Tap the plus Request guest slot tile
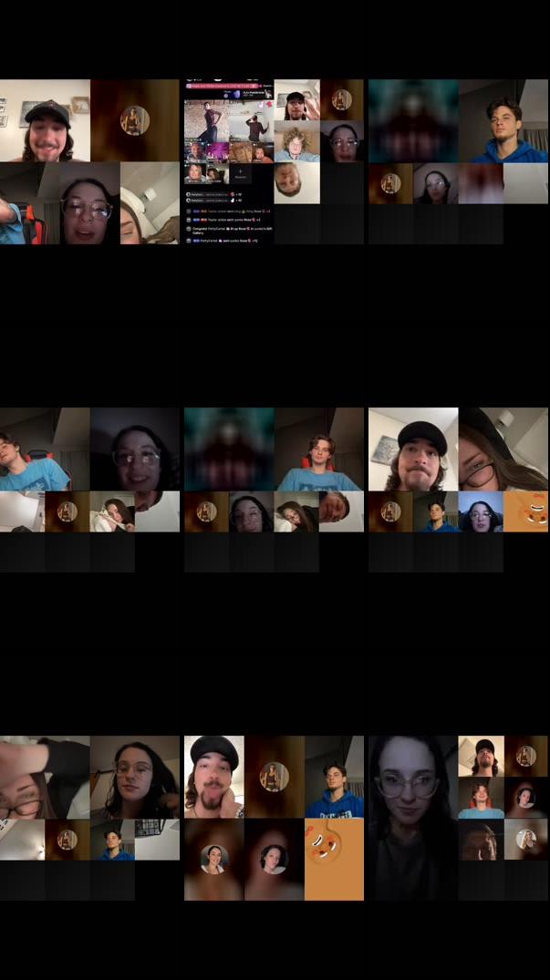550x980 pixels. (x=241, y=174)
